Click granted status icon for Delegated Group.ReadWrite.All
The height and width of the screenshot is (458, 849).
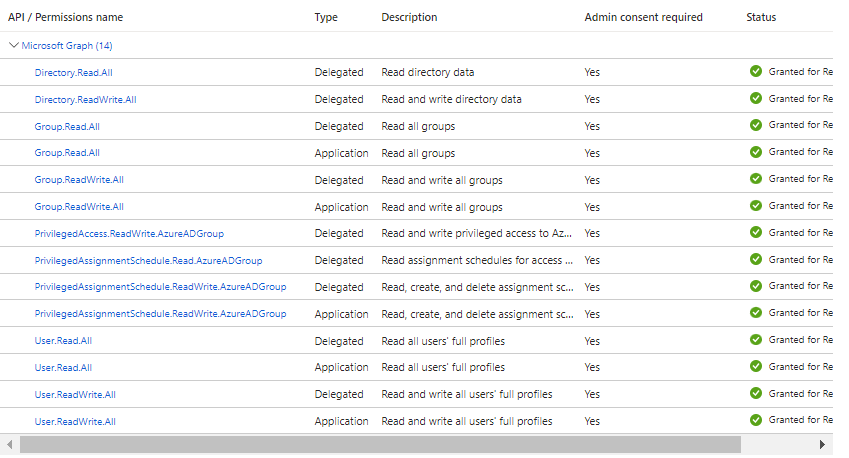756,179
